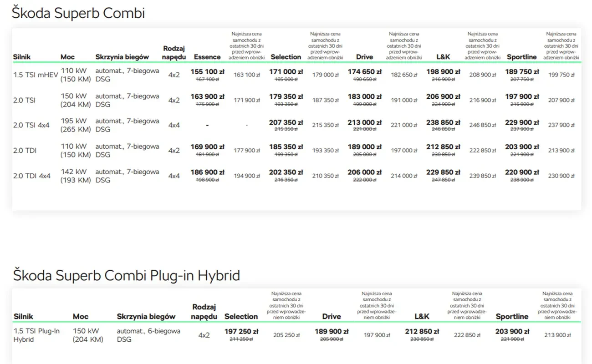Click the bold price '206 900 zł'

[444, 97]
